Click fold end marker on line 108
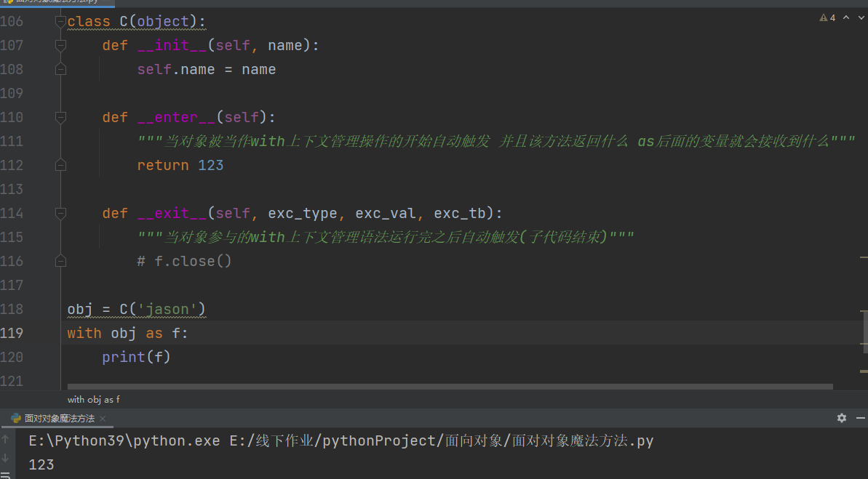Screen dimensions: 868x479 coord(61,69)
